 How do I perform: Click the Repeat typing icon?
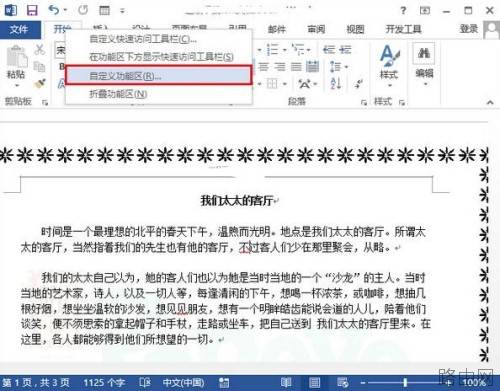tap(83, 10)
